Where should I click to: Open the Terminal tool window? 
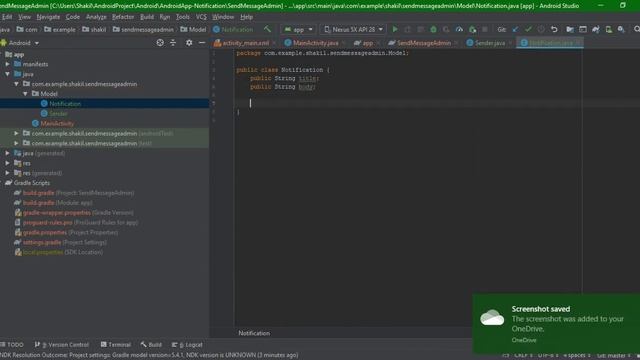pyautogui.click(x=116, y=344)
